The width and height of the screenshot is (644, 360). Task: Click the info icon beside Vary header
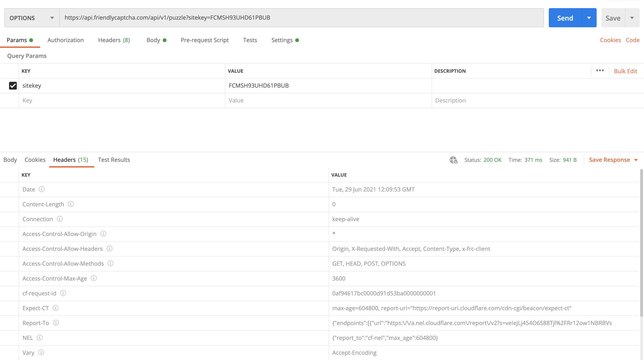pos(41,352)
